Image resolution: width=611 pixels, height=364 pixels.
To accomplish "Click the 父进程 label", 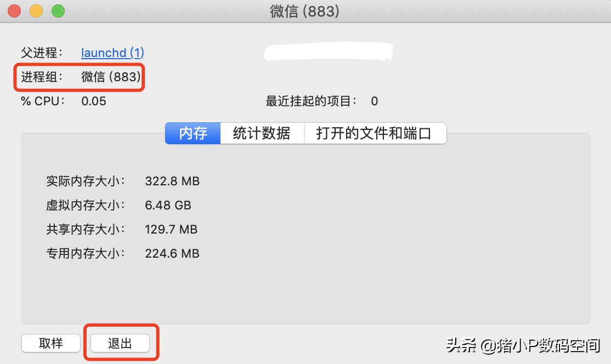I will [x=42, y=53].
